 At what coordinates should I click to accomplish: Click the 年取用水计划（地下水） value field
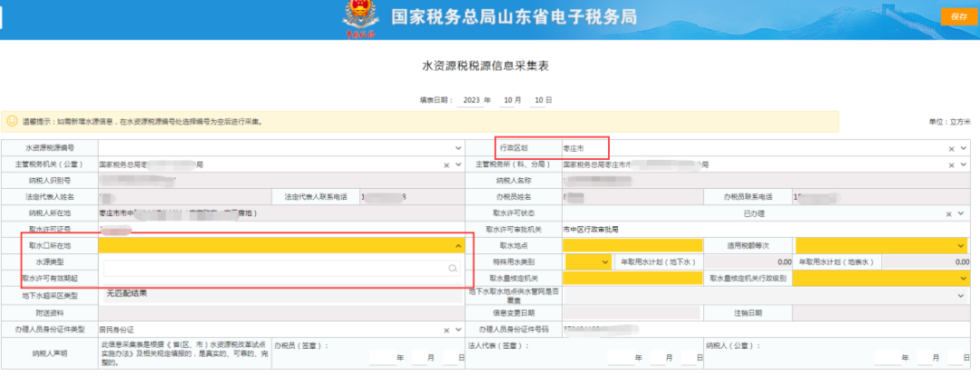746,262
